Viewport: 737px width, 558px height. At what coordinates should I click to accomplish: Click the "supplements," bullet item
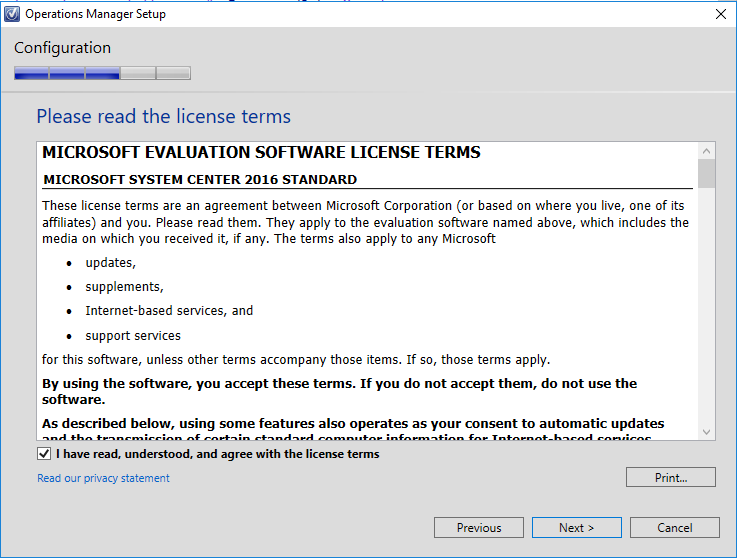point(124,287)
